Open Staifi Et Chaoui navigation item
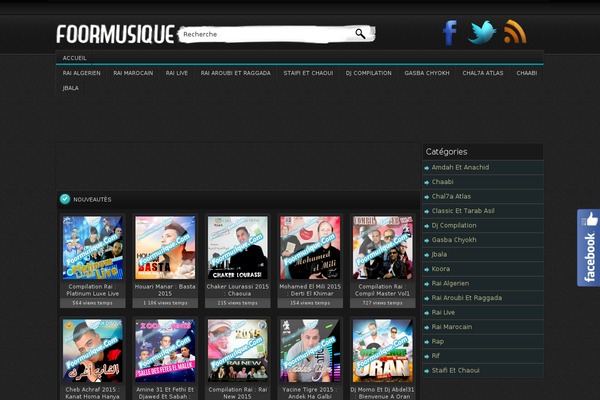The image size is (600, 400). point(308,73)
